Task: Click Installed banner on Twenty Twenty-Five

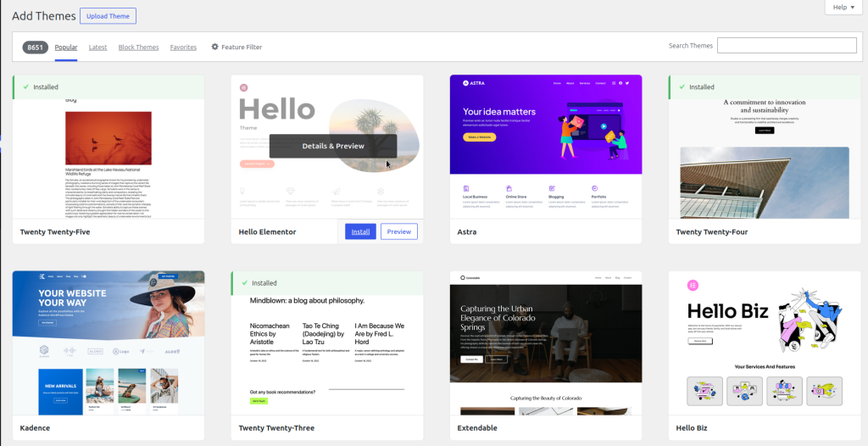Action: [108, 87]
